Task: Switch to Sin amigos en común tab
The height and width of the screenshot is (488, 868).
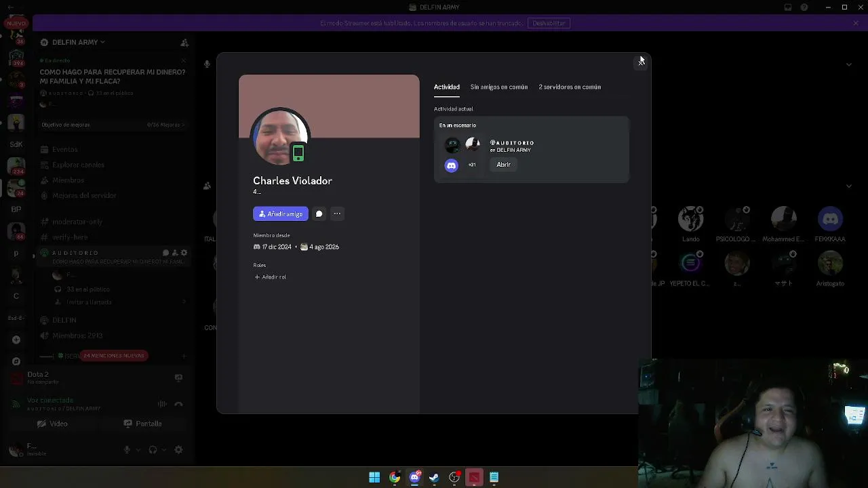Action: pyautogui.click(x=499, y=87)
